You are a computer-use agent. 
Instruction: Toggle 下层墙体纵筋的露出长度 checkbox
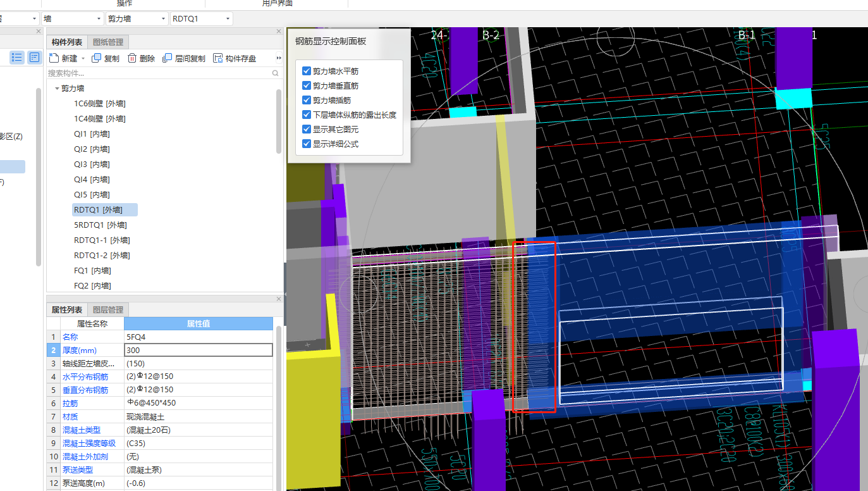pos(307,115)
